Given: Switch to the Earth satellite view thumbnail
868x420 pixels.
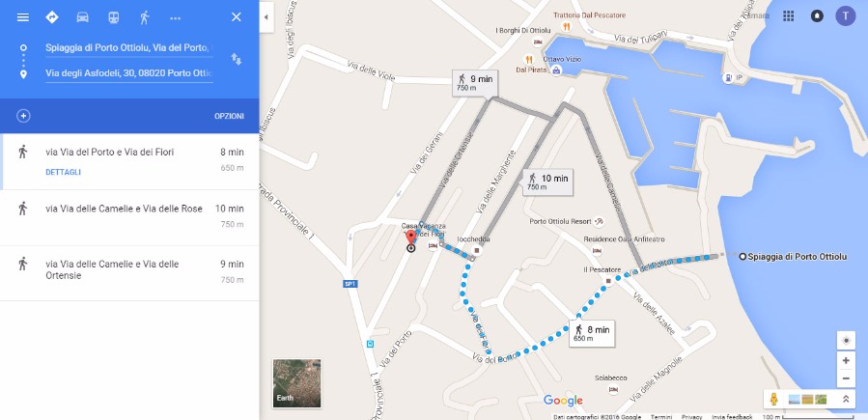Looking at the screenshot, I should [x=296, y=383].
